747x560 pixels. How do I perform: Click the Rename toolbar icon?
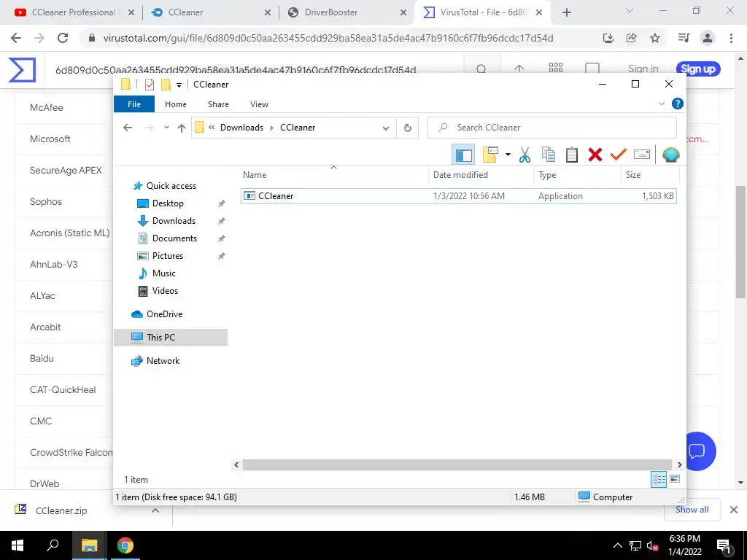click(642, 155)
